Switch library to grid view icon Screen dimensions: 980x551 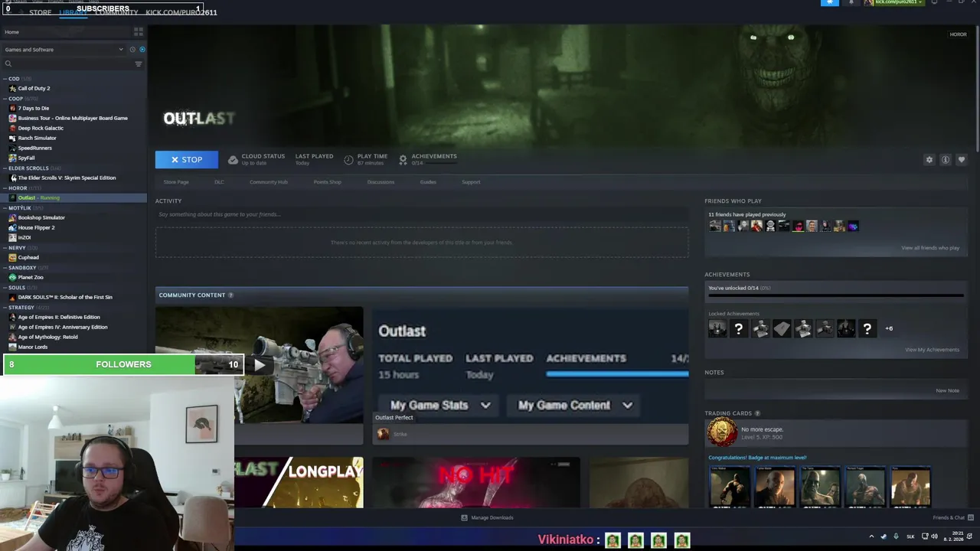coord(139,32)
